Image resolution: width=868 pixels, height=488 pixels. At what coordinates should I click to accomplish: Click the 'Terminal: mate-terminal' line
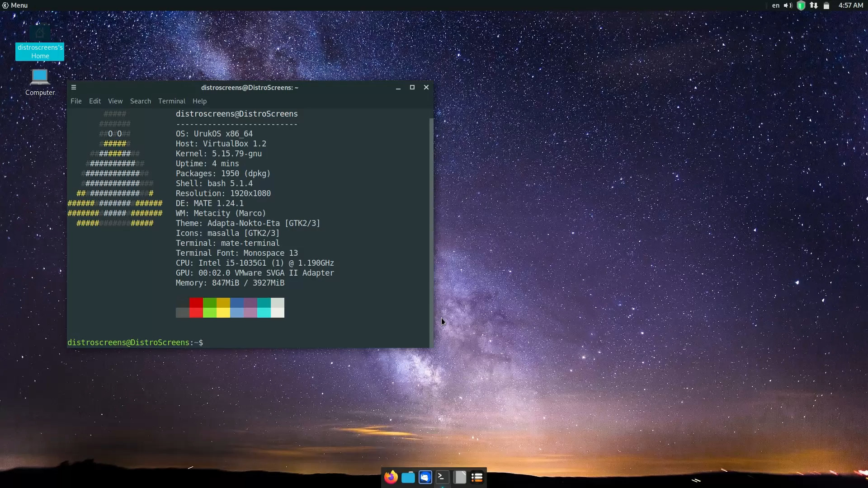228,243
